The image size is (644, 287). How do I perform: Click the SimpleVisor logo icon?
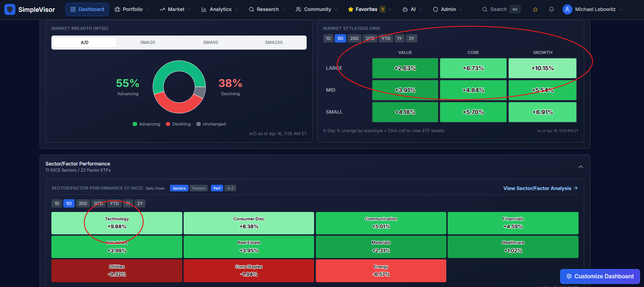pyautogui.click(x=10, y=9)
